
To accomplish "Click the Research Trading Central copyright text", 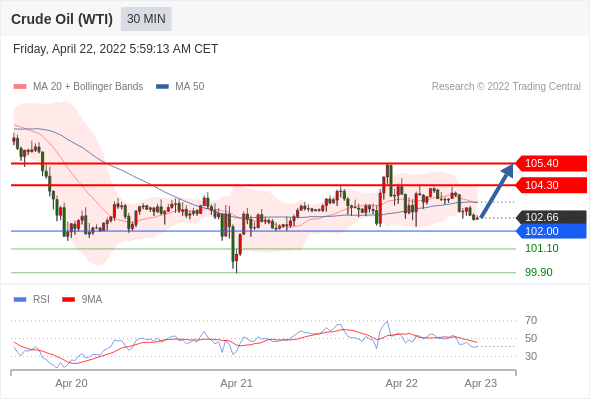I will coord(506,87).
